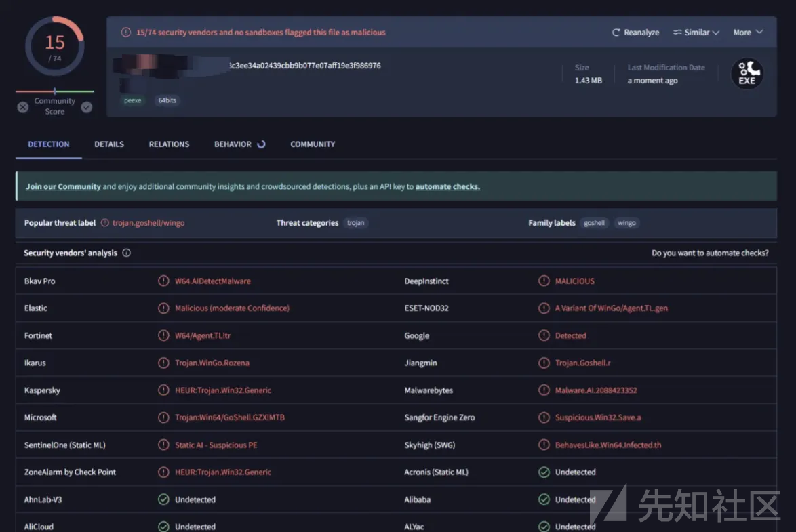Viewport: 796px width, 532px height.
Task: Select the trojan threat category tag
Action: tap(356, 223)
